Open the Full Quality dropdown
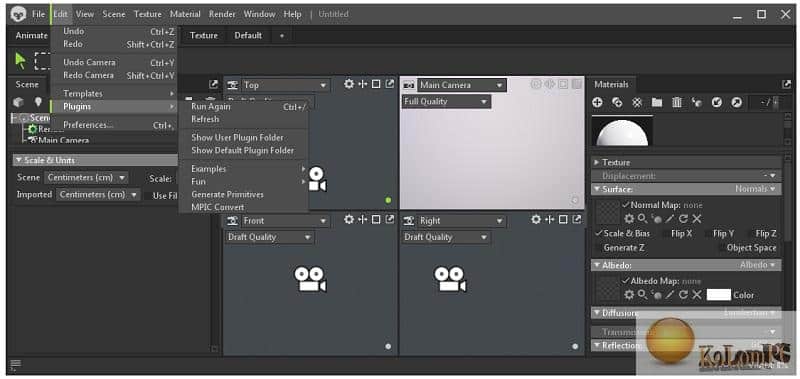The width and height of the screenshot is (800, 379). 446,101
